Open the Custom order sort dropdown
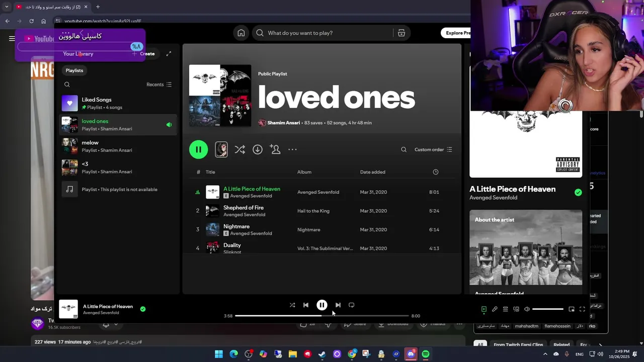The image size is (644, 362). (433, 149)
